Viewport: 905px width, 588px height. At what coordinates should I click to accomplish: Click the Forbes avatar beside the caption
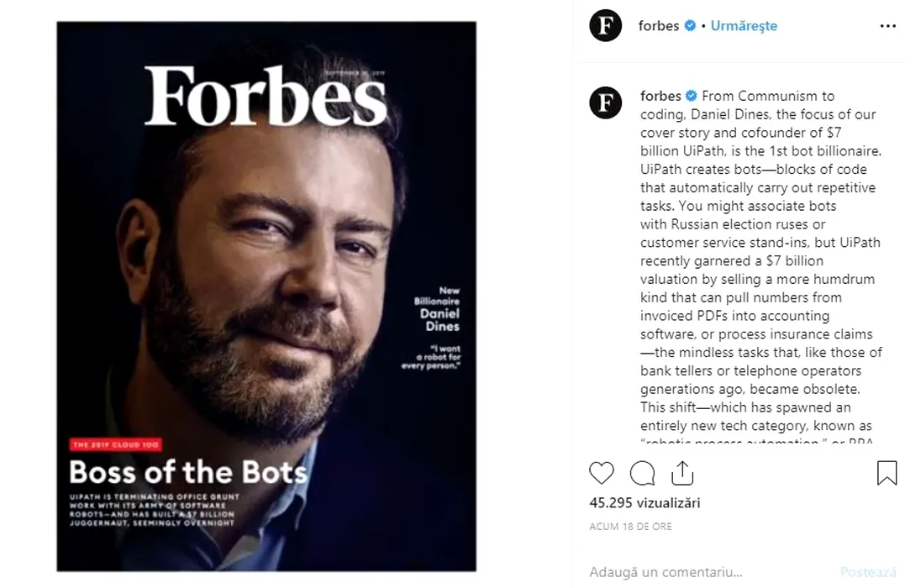[x=606, y=103]
